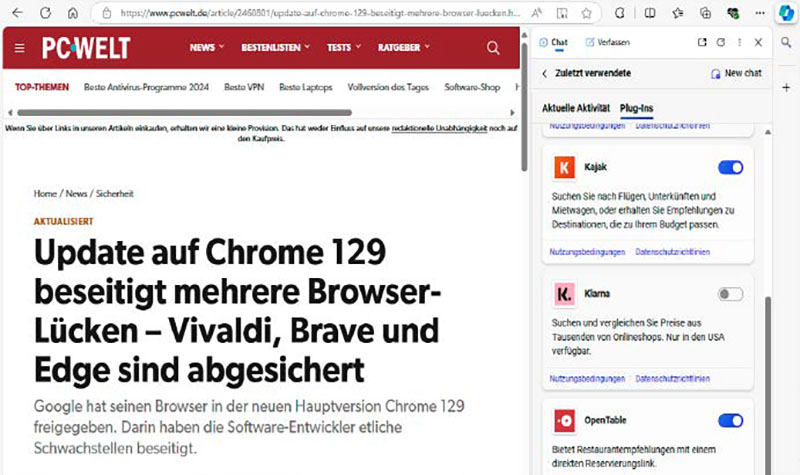Image resolution: width=800 pixels, height=475 pixels.
Task: Start a New chat
Action: pyautogui.click(x=736, y=73)
